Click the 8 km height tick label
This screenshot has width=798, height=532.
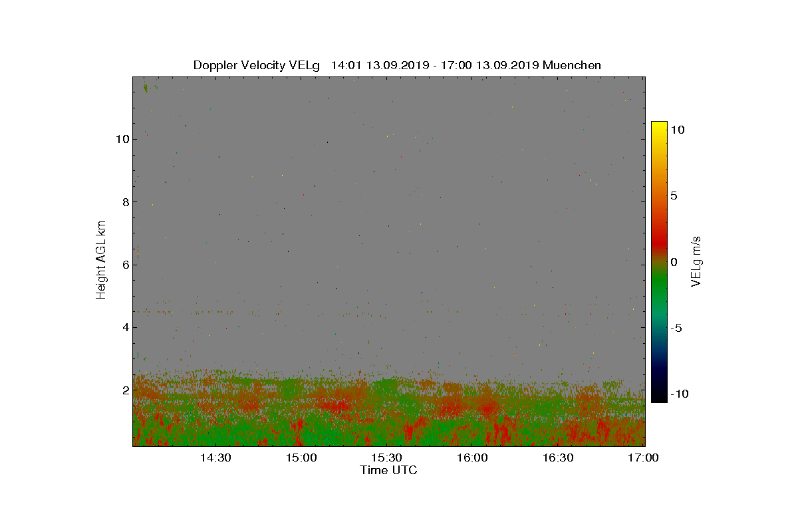124,201
